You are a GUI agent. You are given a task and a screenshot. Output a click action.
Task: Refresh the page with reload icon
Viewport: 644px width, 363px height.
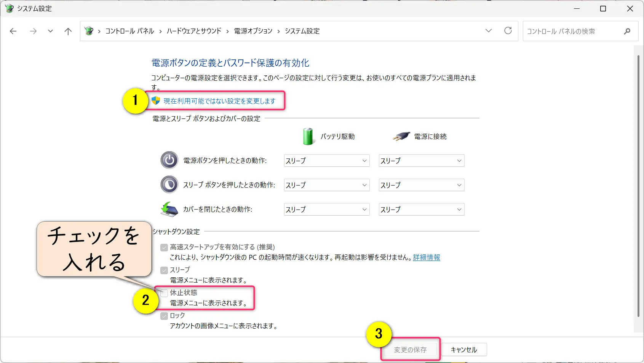[508, 30]
